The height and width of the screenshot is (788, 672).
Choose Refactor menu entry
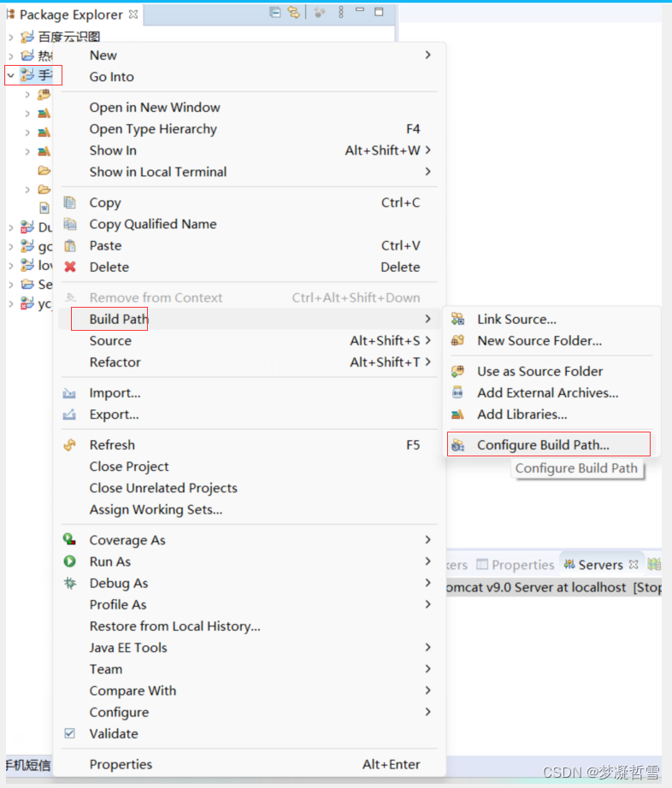click(250, 362)
